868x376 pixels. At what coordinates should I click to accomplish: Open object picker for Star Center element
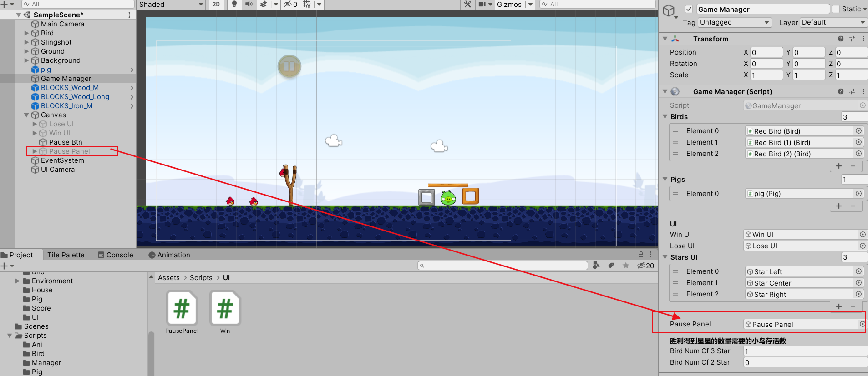point(858,283)
